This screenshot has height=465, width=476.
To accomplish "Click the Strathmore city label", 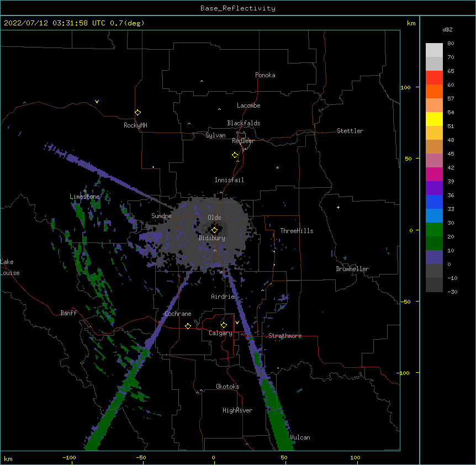I will click(x=285, y=336).
